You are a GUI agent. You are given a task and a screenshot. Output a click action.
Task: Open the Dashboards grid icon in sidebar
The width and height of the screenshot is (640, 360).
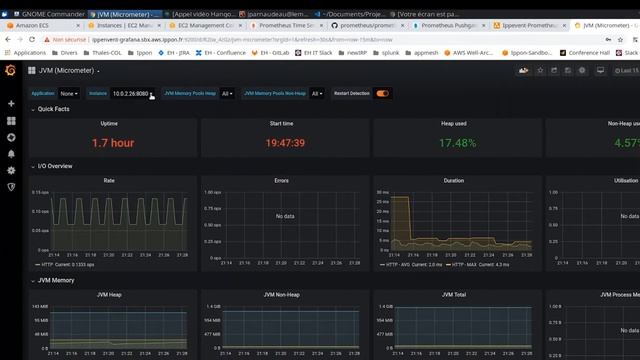pos(11,121)
